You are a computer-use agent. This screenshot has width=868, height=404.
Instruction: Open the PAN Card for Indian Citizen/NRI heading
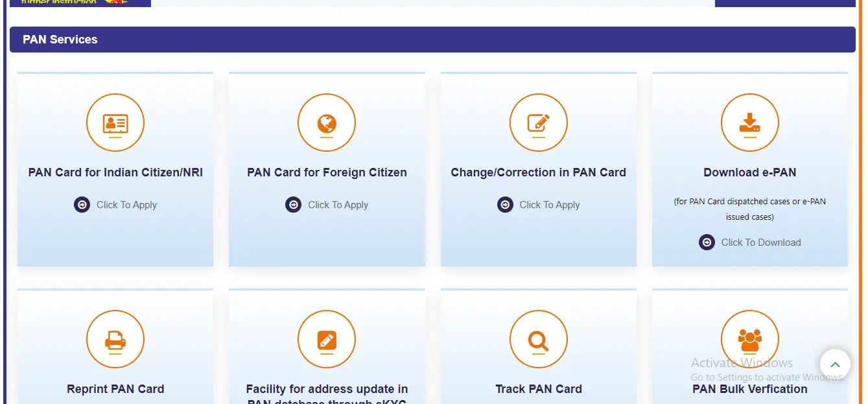point(115,172)
